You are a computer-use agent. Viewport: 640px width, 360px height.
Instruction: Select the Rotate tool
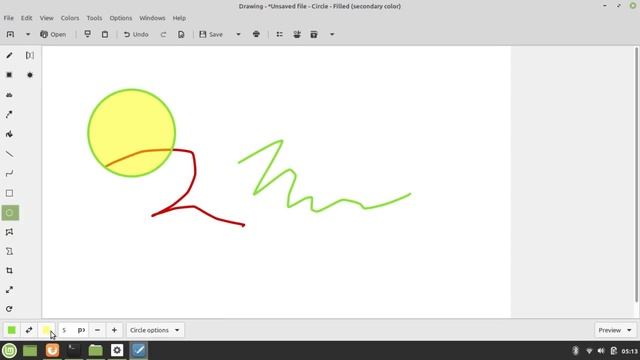pos(9,309)
